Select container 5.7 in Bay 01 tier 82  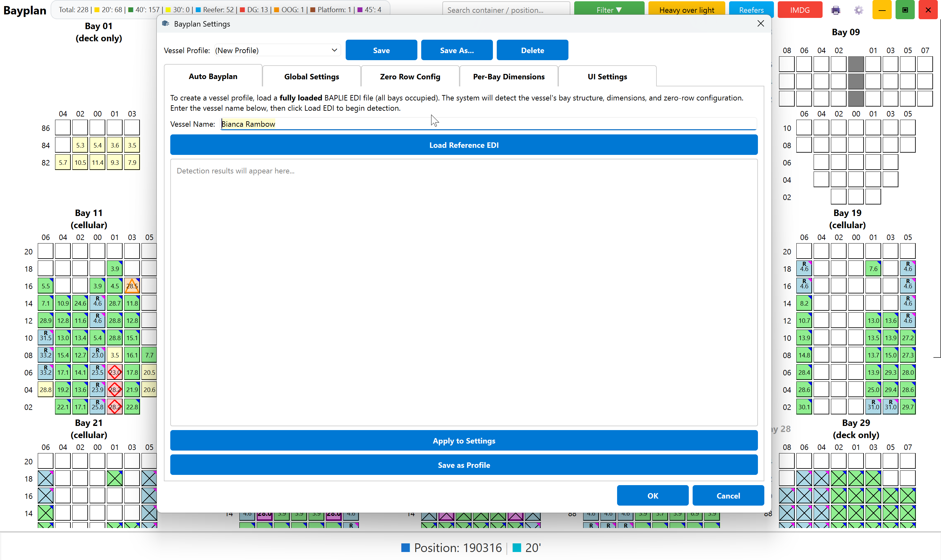pyautogui.click(x=63, y=162)
